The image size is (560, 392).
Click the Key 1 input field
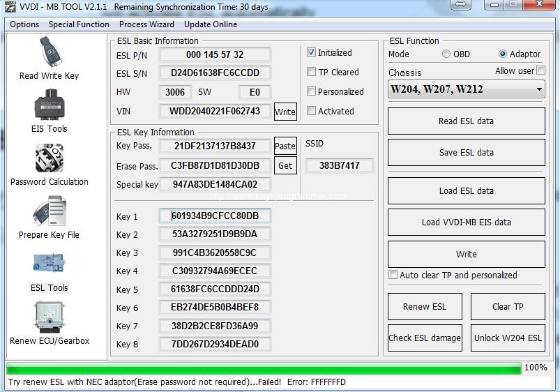click(215, 216)
